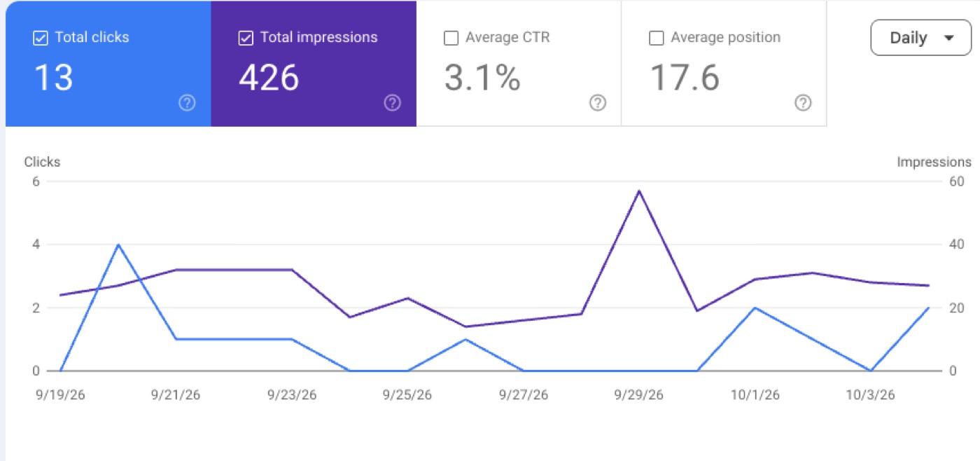Screen dimensions: 980x461
Task: Select the 3.1% average CTR value
Action: pos(482,77)
